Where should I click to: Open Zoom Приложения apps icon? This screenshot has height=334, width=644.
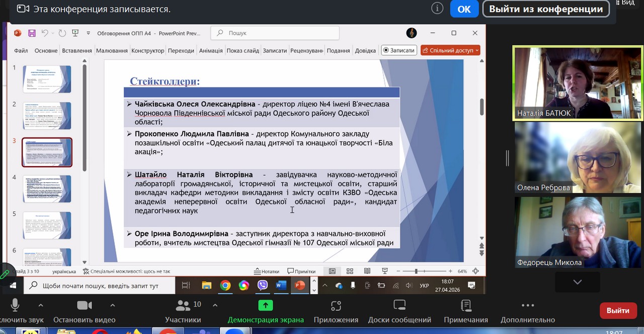336,311
